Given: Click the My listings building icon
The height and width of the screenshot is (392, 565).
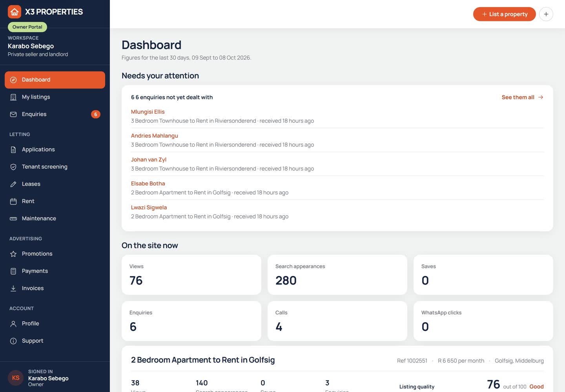Looking at the screenshot, I should [13, 97].
